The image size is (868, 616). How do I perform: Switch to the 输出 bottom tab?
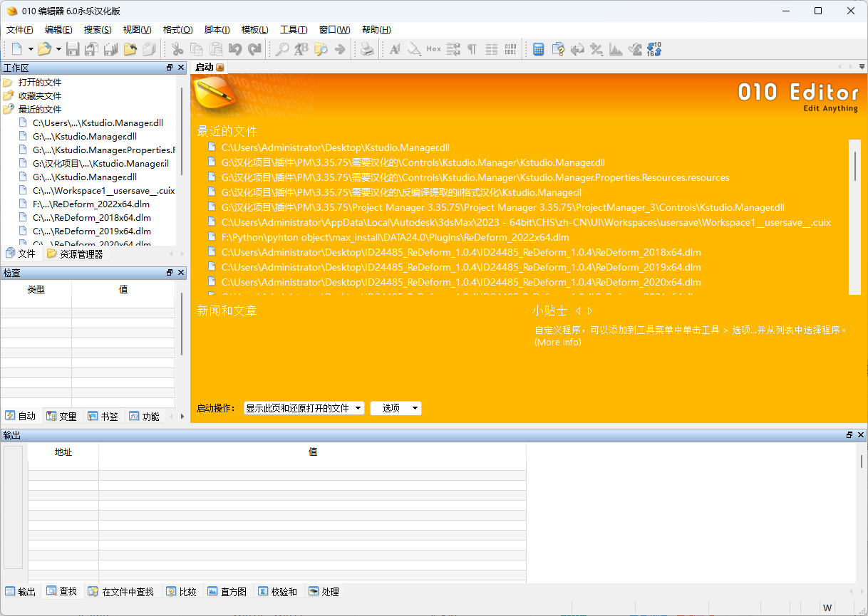[x=20, y=591]
